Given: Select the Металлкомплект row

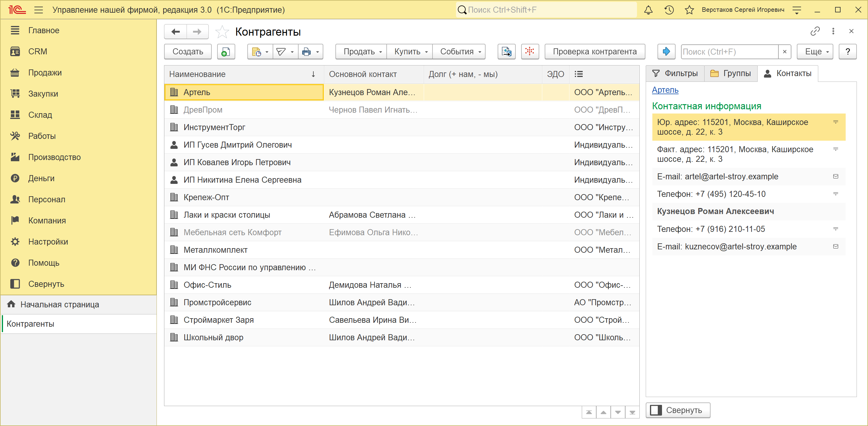Looking at the screenshot, I should [402, 250].
